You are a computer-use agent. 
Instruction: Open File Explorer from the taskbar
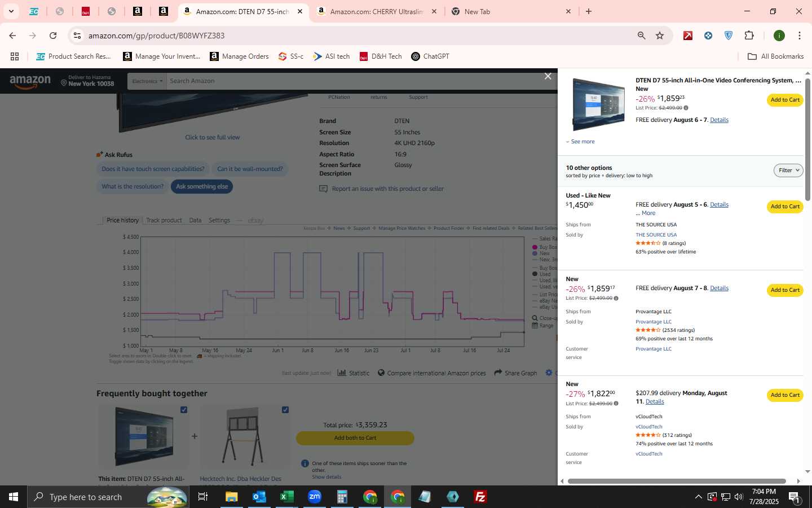click(x=231, y=497)
